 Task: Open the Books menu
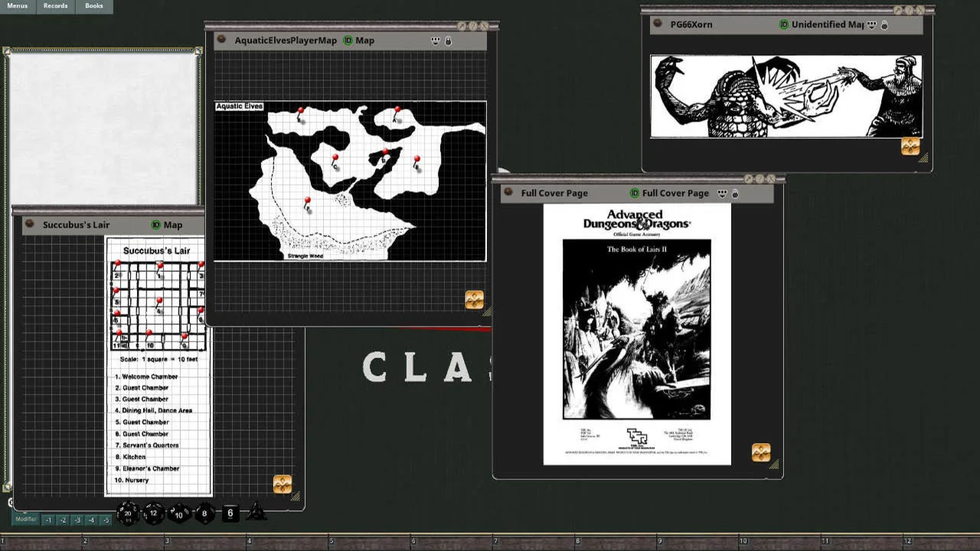93,6
